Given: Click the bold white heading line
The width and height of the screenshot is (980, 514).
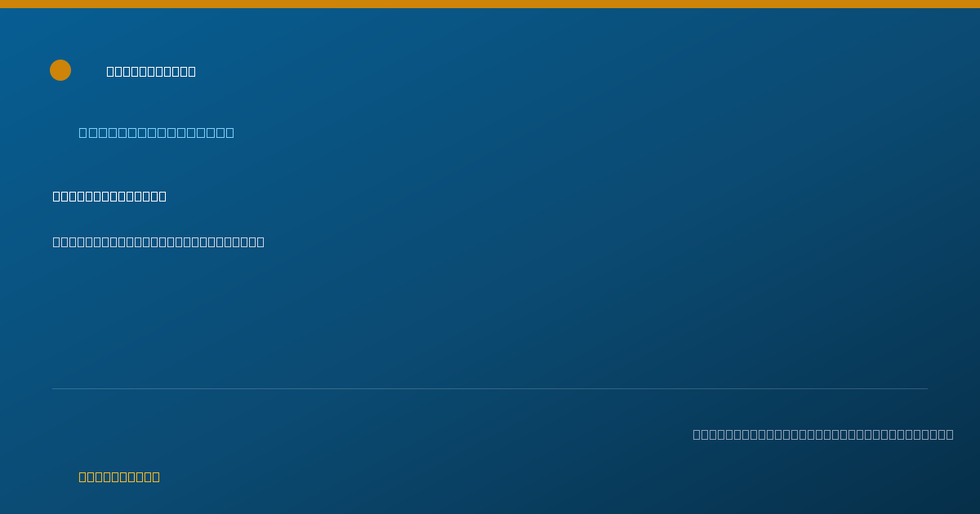Looking at the screenshot, I should 109,196.
